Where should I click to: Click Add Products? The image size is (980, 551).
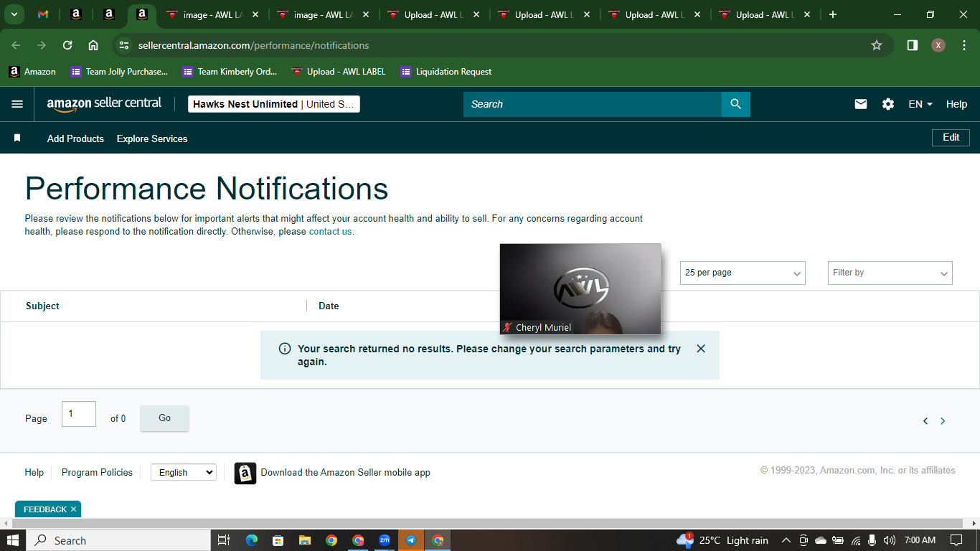(75, 138)
